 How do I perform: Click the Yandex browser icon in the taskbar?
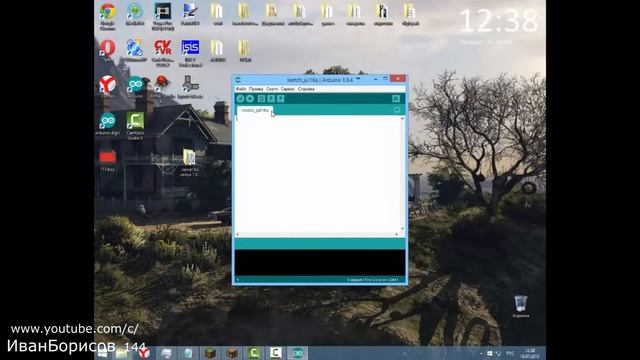click(144, 353)
